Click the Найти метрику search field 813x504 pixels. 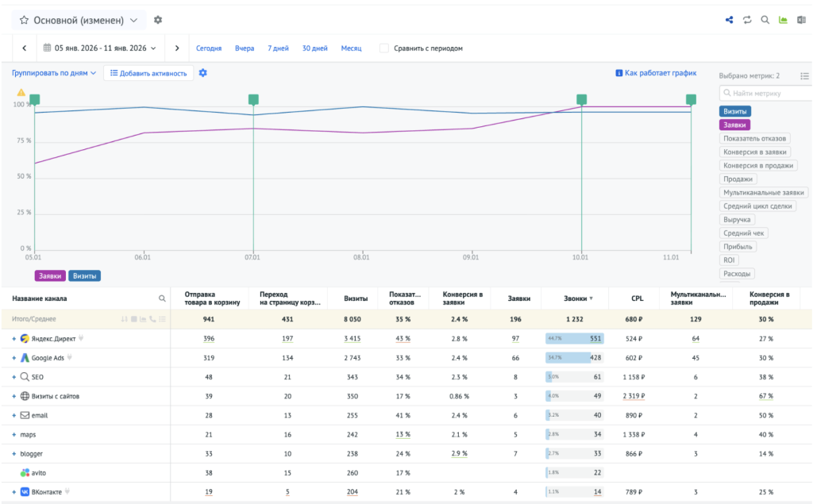766,94
